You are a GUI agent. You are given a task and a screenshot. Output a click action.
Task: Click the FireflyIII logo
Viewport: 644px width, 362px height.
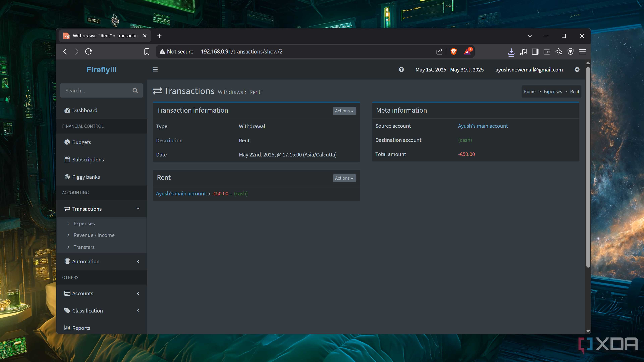(x=101, y=69)
